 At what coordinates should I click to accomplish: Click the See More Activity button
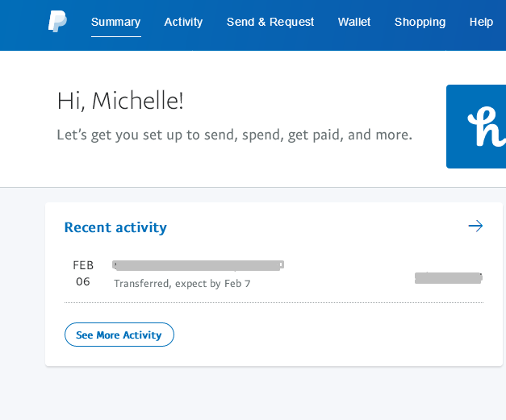pyautogui.click(x=119, y=335)
